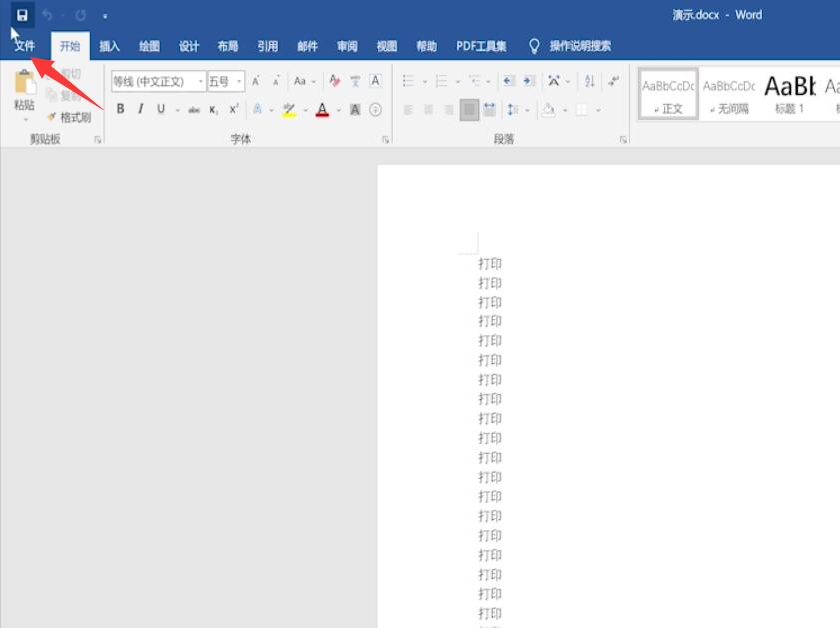Click the line spacing icon

pyautogui.click(x=513, y=110)
